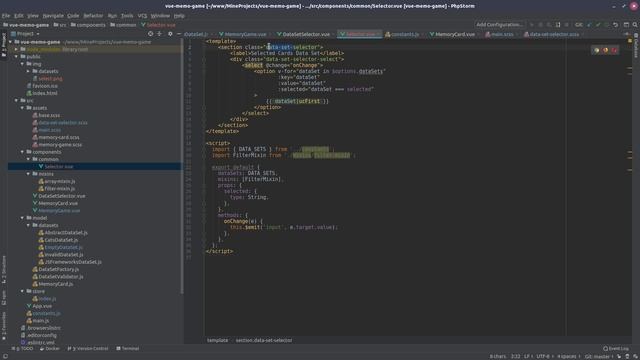This screenshot has height=360, width=640.
Task: Open the VCS menu
Action: click(x=142, y=16)
